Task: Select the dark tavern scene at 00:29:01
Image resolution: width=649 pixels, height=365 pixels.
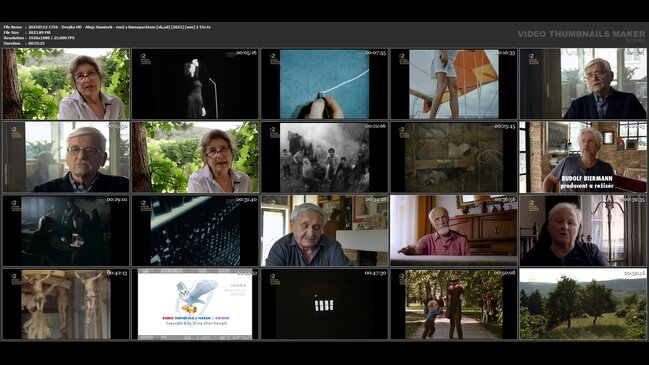Action: (66, 231)
